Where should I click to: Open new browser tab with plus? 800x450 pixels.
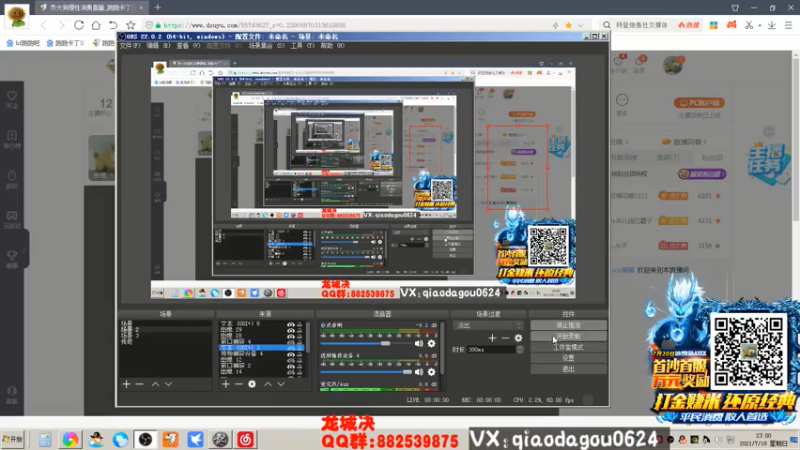[x=158, y=7]
